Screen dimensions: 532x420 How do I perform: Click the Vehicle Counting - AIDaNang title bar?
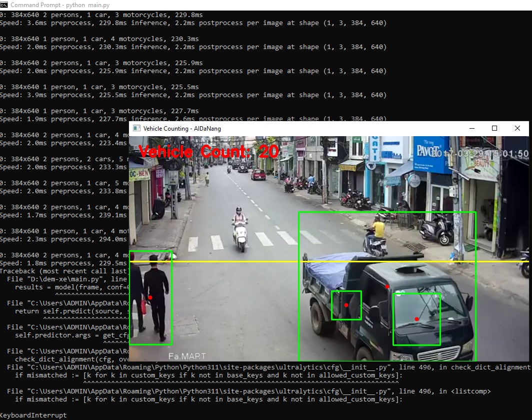300,129
